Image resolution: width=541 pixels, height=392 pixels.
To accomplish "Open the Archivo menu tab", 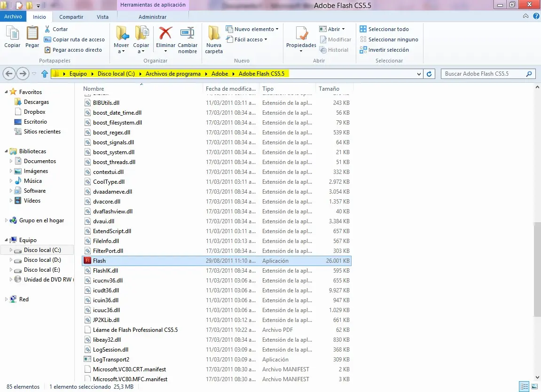I will point(13,16).
